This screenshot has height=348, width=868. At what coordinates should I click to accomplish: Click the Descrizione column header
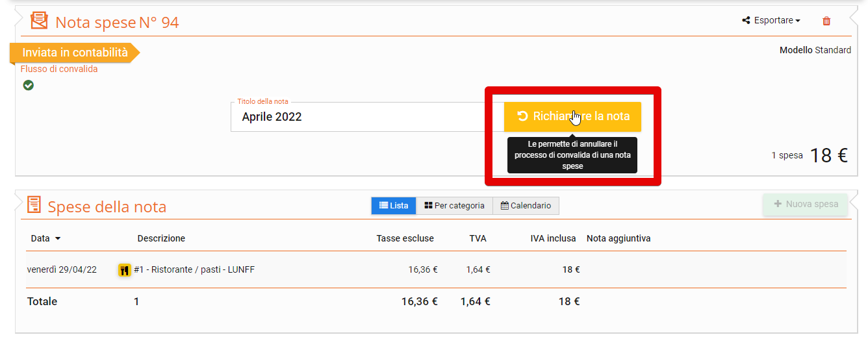(x=161, y=238)
